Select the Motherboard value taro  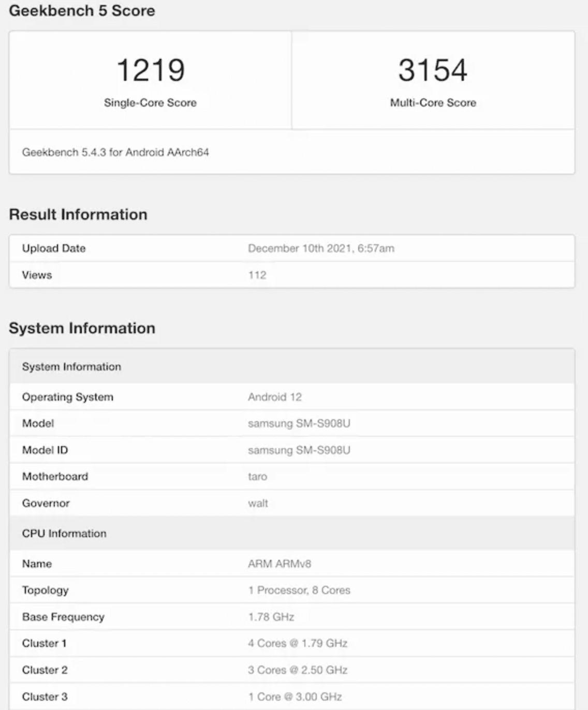click(258, 477)
